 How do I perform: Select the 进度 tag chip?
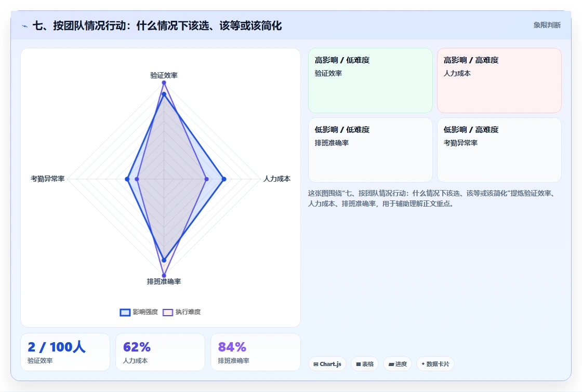[x=398, y=364]
